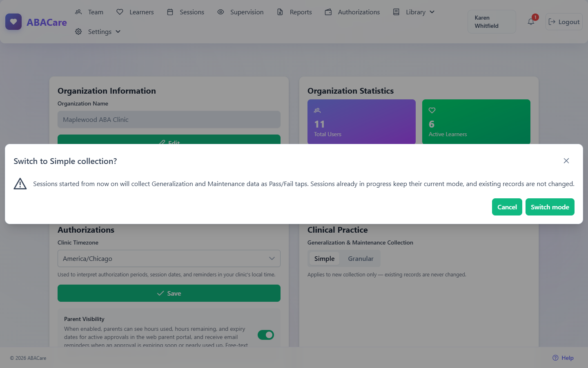588x368 pixels.
Task: Open the notifications bell icon
Action: [x=531, y=22]
